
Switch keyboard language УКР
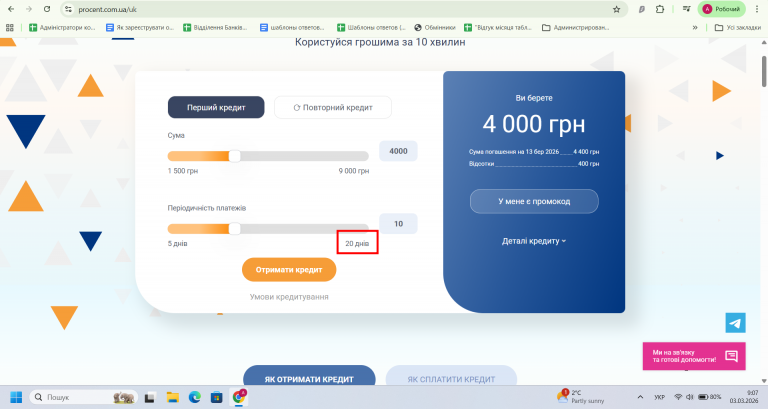click(x=659, y=397)
